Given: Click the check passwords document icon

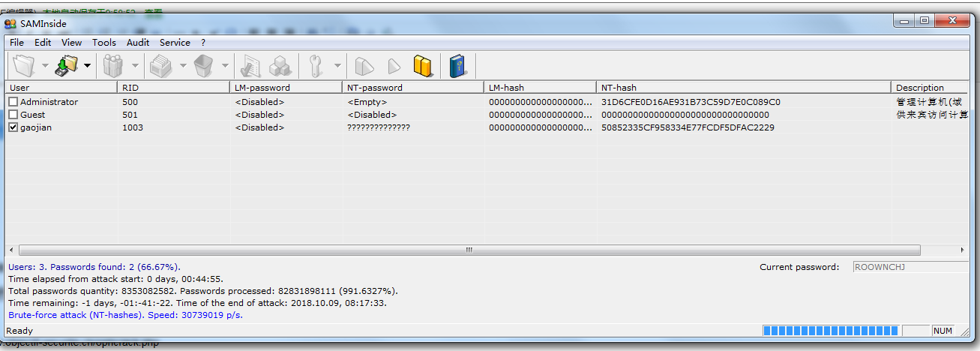Looking at the screenshot, I should click(x=251, y=66).
